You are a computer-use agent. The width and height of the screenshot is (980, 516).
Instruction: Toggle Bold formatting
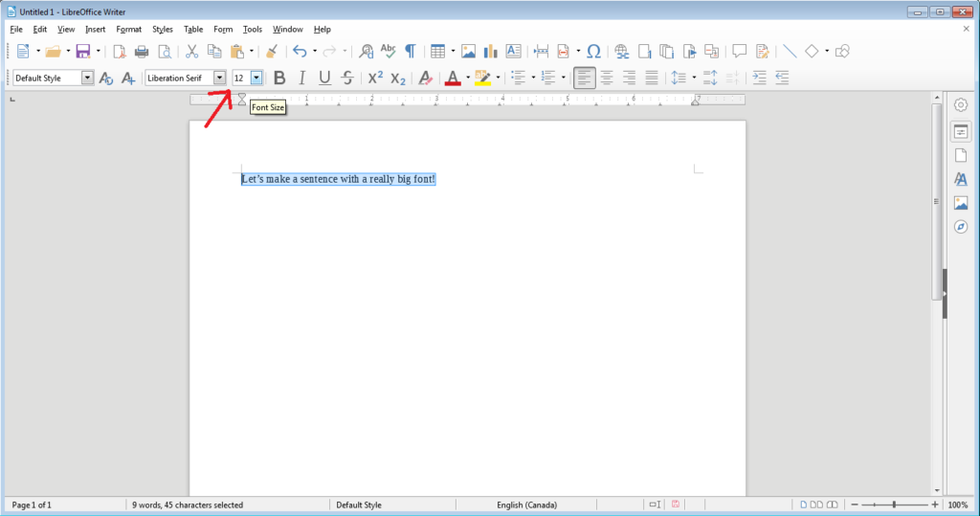[x=279, y=78]
